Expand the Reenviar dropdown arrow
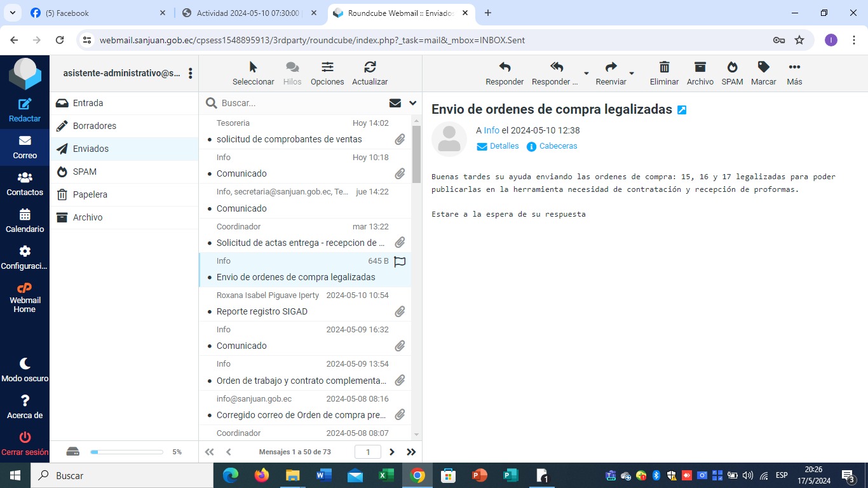This screenshot has height=488, width=868. click(x=632, y=73)
